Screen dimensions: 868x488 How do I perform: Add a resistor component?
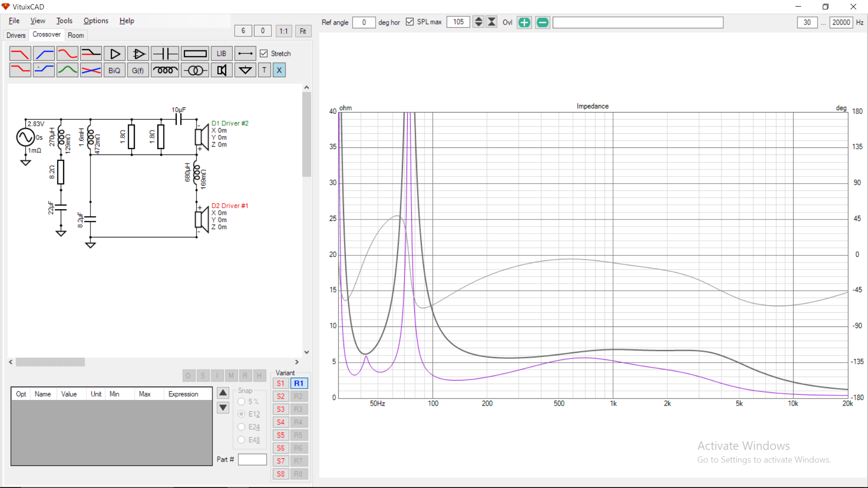[195, 54]
